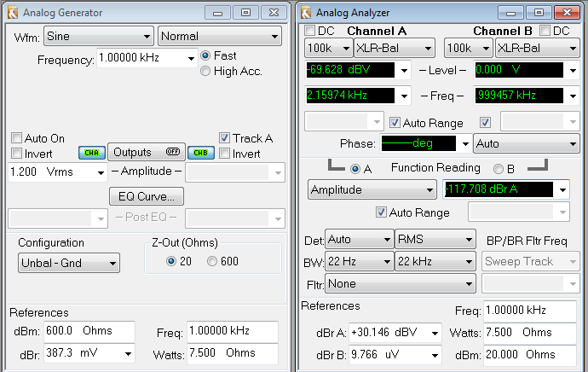
Task: Edit analyzer reference Freq 1.00000 kHz field
Action: pyautogui.click(x=529, y=311)
